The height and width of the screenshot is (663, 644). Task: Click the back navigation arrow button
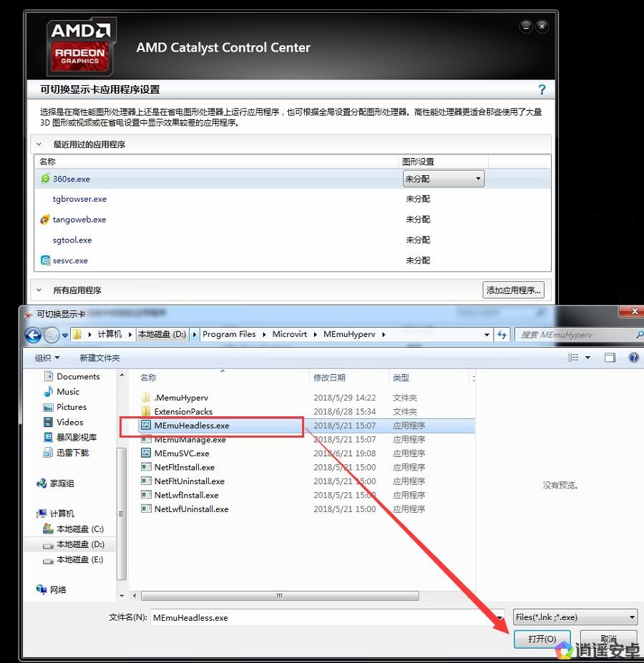click(33, 334)
